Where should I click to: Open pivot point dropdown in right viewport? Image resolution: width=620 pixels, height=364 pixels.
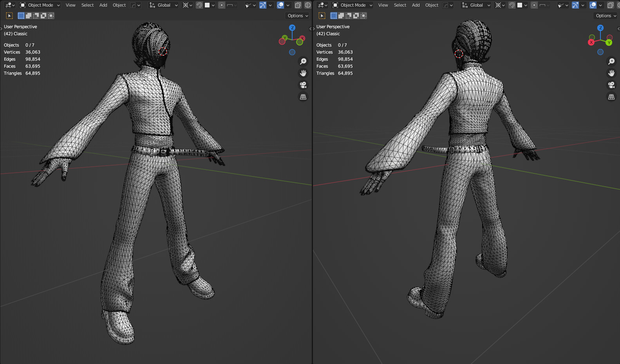coord(500,5)
